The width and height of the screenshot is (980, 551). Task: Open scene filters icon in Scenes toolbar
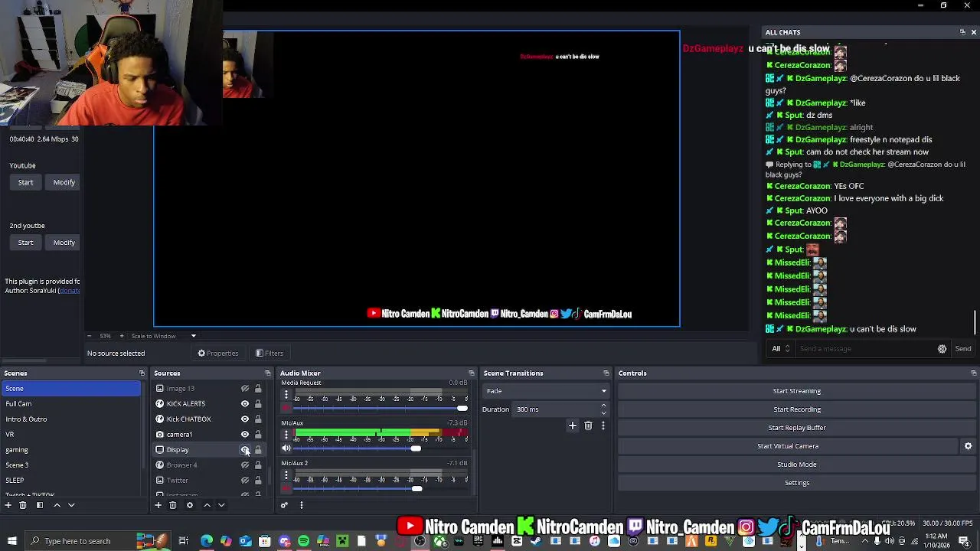[40, 505]
